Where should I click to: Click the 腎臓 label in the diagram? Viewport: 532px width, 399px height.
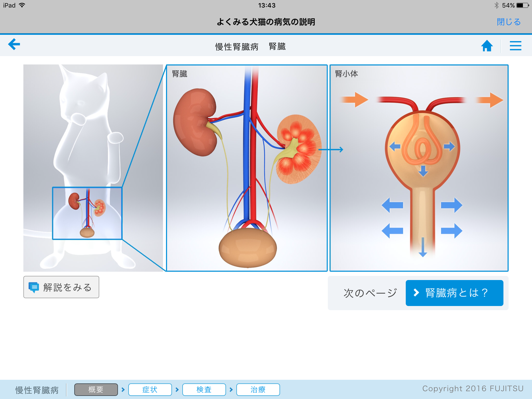click(180, 74)
